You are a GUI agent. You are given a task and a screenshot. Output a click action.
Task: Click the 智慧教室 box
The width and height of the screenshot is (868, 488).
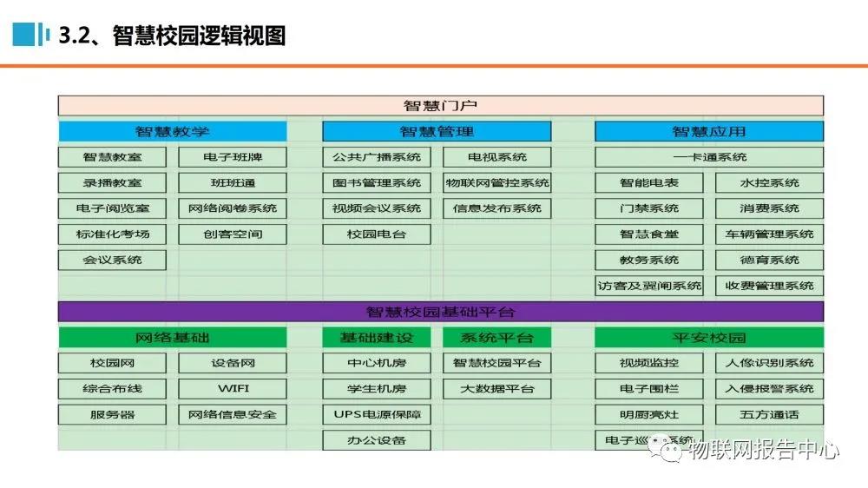[112, 158]
